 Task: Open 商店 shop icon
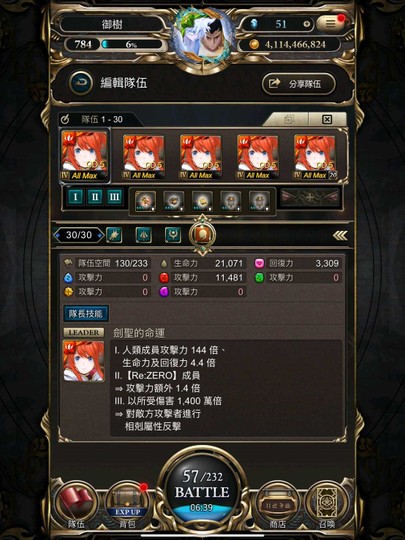tap(278, 505)
